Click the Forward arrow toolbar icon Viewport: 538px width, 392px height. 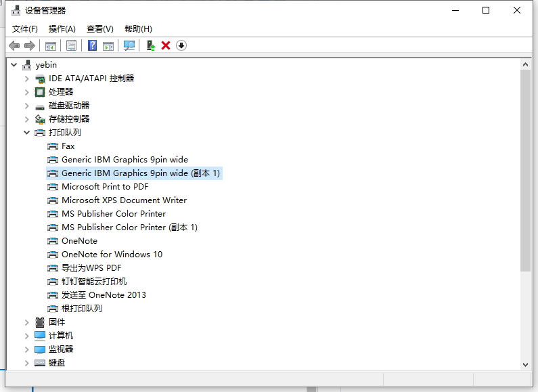tap(30, 45)
